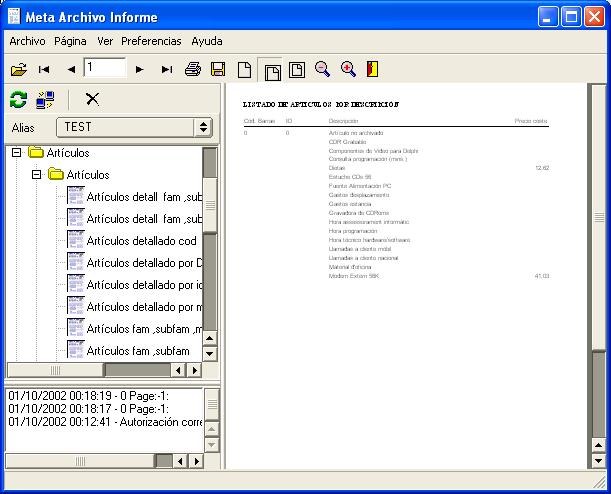Click the black X delete icon
This screenshot has height=494, width=611.
pyautogui.click(x=92, y=99)
